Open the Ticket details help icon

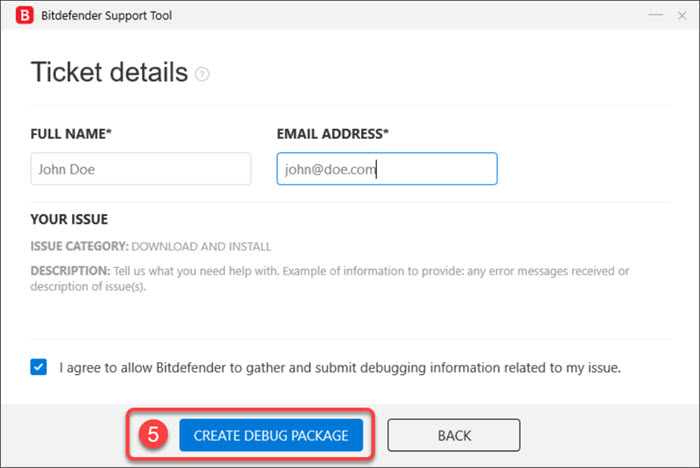click(x=202, y=74)
